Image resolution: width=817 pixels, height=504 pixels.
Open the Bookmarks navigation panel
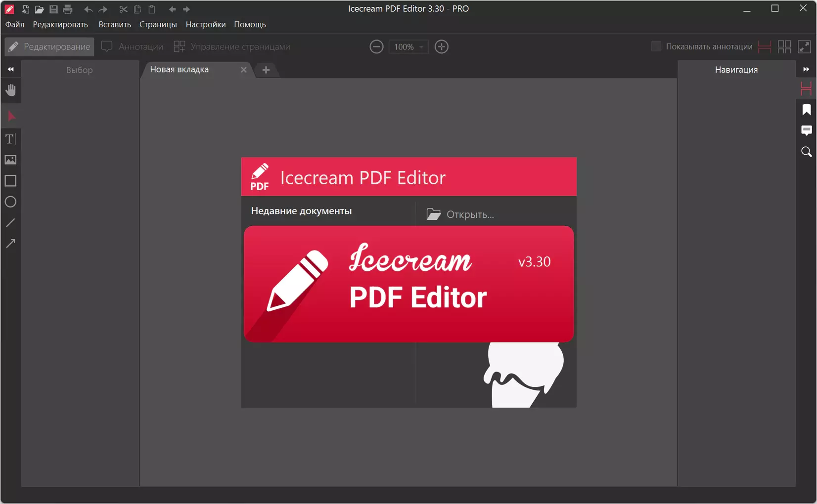806,110
